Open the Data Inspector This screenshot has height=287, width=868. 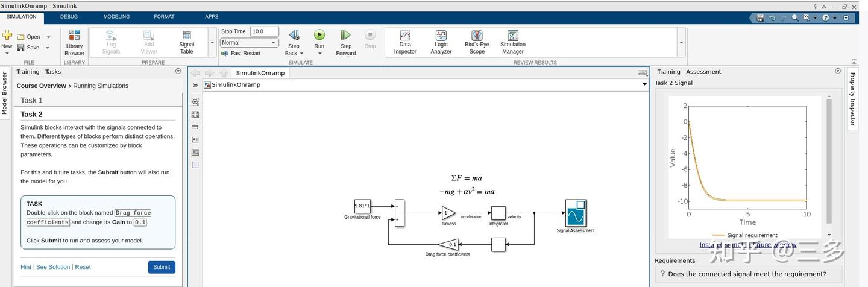405,43
